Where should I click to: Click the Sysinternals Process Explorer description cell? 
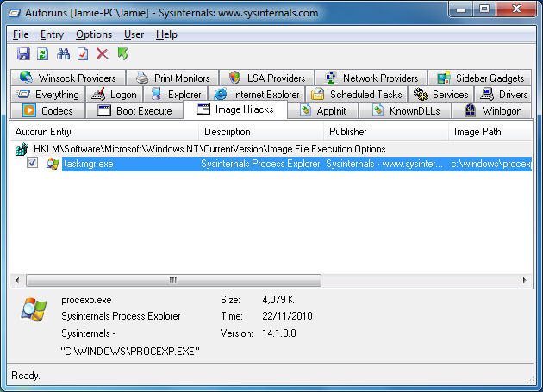click(x=260, y=164)
